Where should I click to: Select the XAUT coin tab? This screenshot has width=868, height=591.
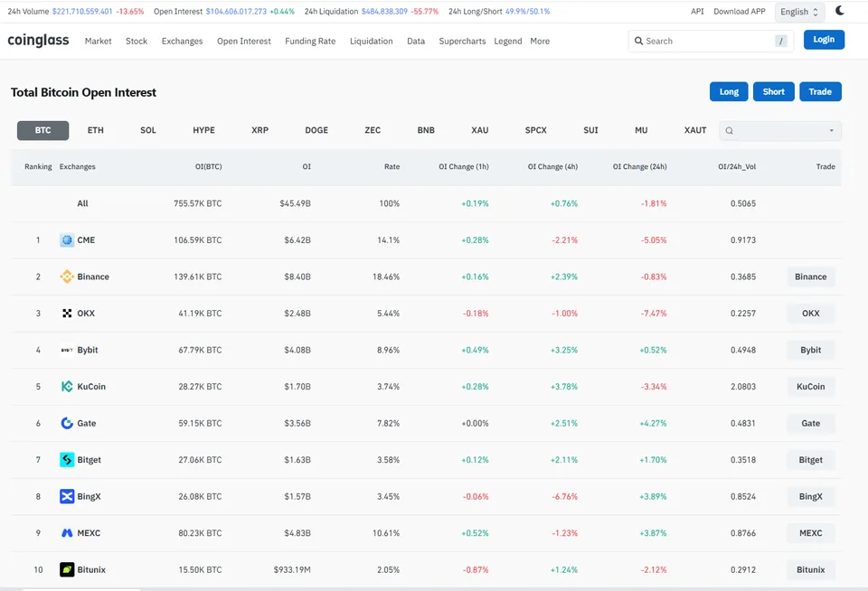(695, 131)
